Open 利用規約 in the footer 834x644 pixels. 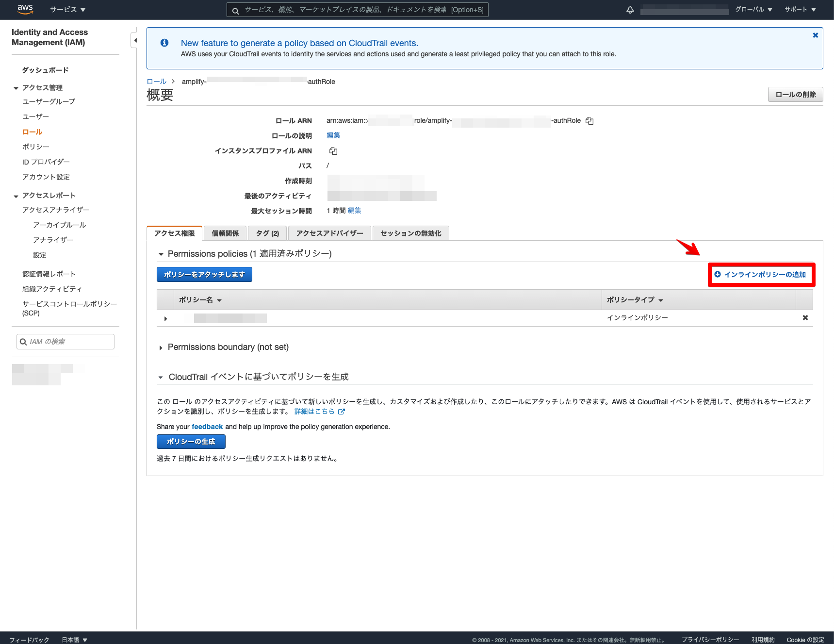(x=763, y=640)
